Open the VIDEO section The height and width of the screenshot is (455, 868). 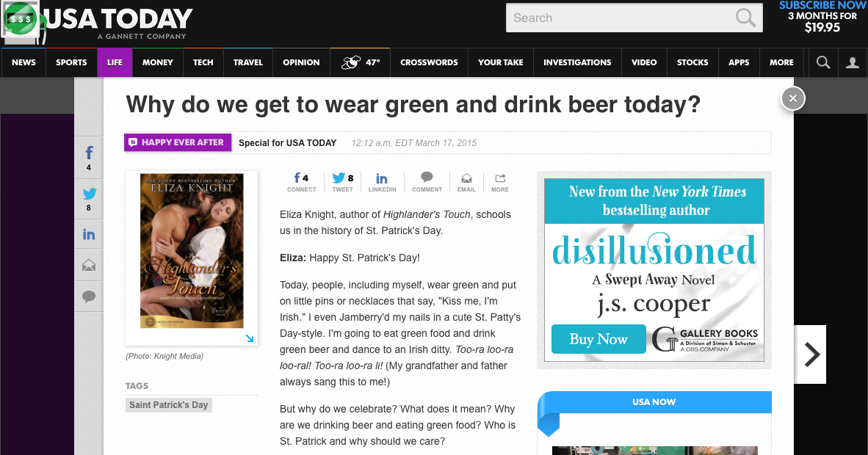tap(644, 62)
